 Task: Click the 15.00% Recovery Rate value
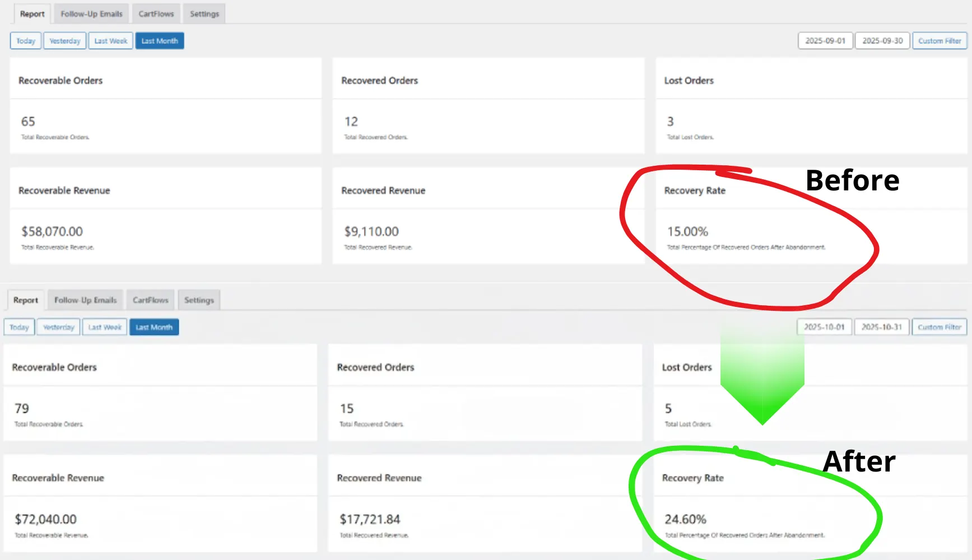(687, 231)
